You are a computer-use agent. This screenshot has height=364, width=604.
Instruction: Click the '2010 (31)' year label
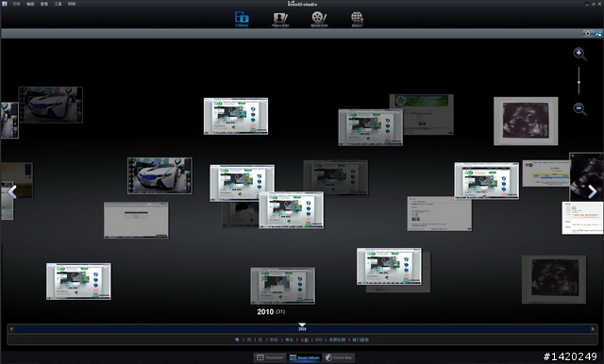click(x=271, y=312)
